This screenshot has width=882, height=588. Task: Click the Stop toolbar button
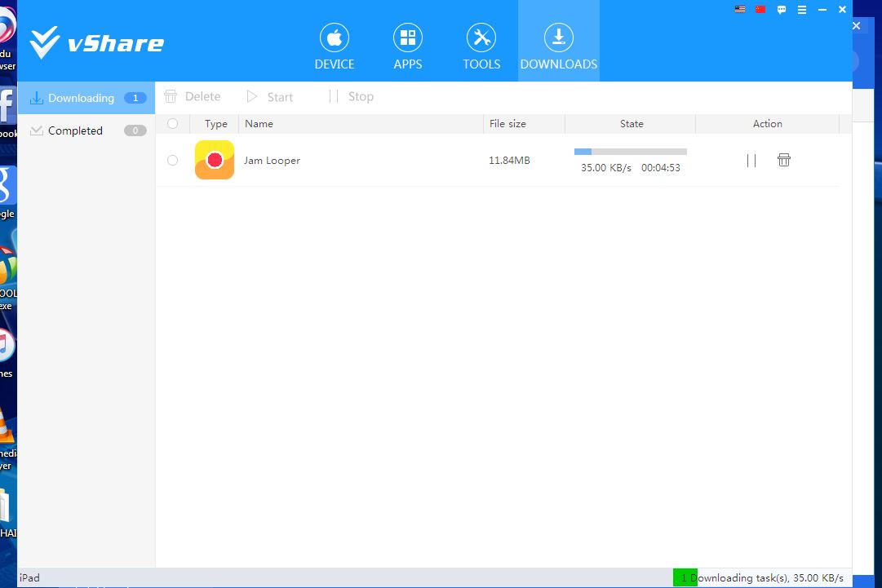tap(351, 97)
